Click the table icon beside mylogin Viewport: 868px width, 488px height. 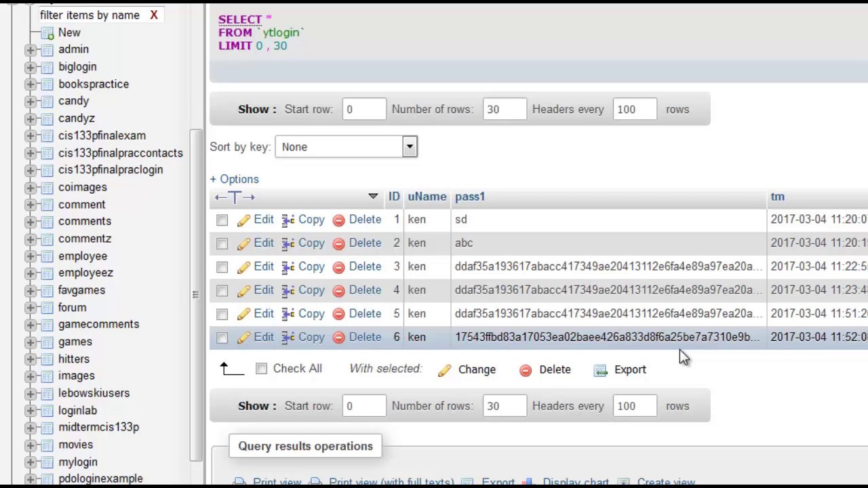tap(47, 462)
